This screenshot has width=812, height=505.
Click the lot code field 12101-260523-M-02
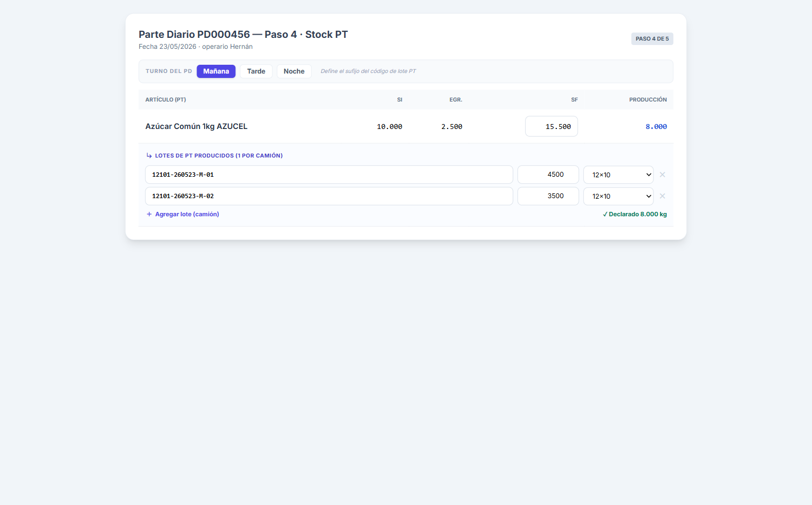(x=329, y=196)
